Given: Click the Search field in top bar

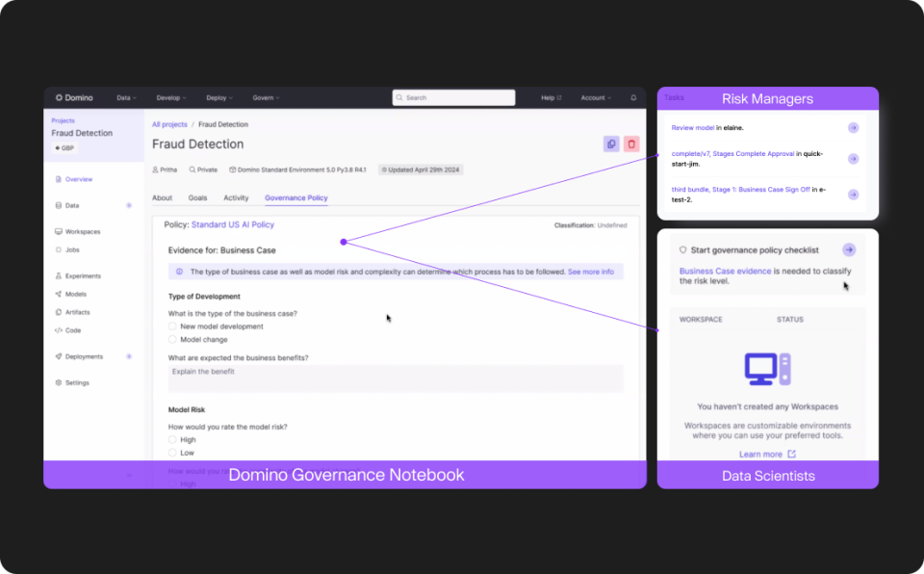Looking at the screenshot, I should point(453,98).
